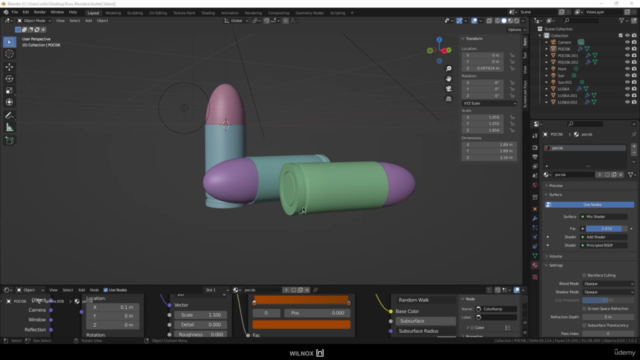The image size is (640, 360).
Task: Select the Move tool in the viewport toolbar
Action: tap(9, 67)
